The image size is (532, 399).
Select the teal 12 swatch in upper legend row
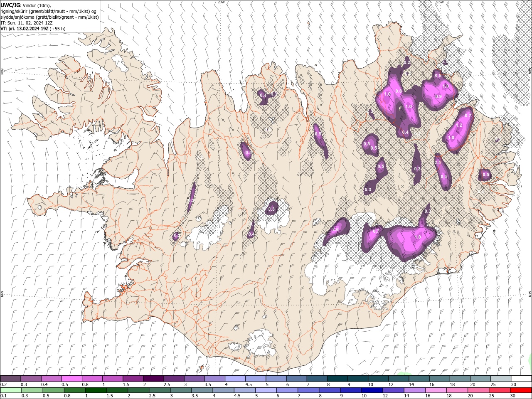pyautogui.click(x=399, y=379)
